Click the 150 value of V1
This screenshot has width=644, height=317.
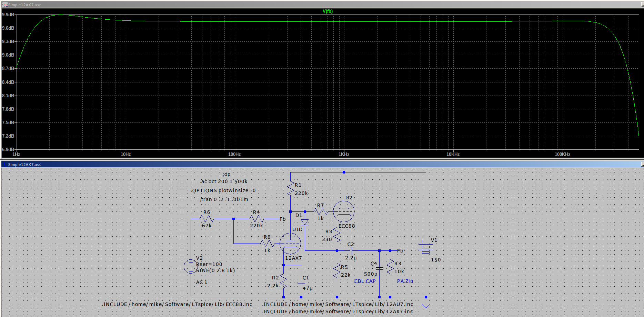click(x=436, y=260)
